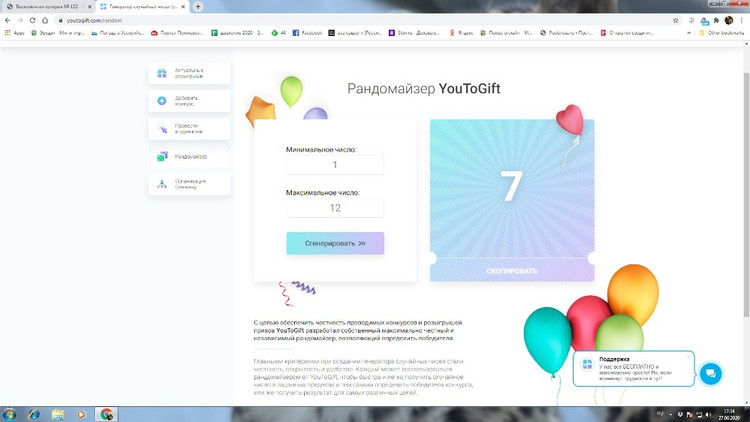Open the Поддержка support message popup
The image size is (750, 422).
click(x=632, y=368)
